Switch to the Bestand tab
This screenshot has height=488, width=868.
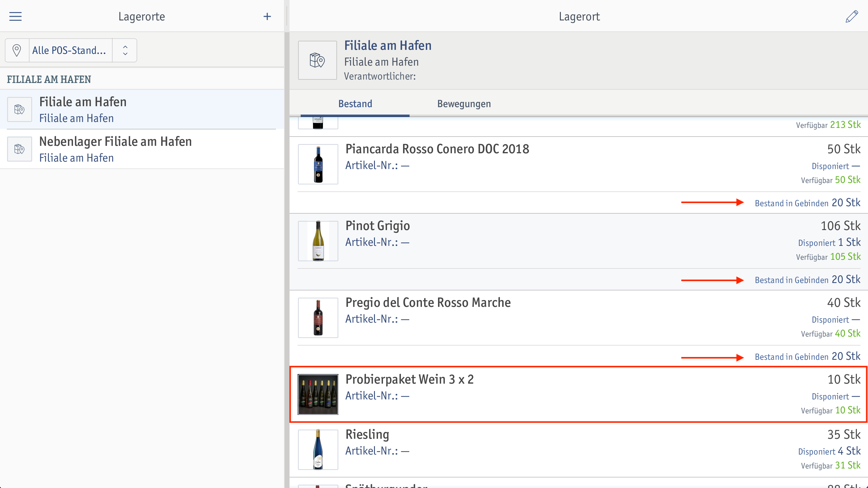point(355,104)
